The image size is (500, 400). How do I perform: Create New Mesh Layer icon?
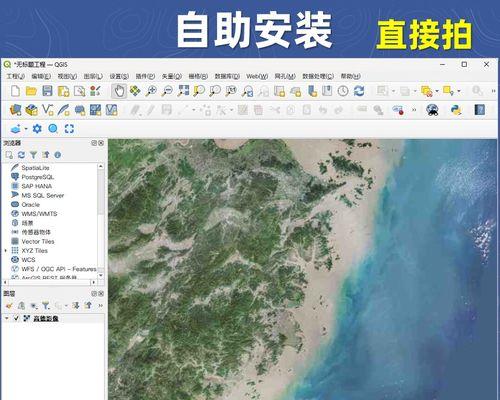click(95, 110)
